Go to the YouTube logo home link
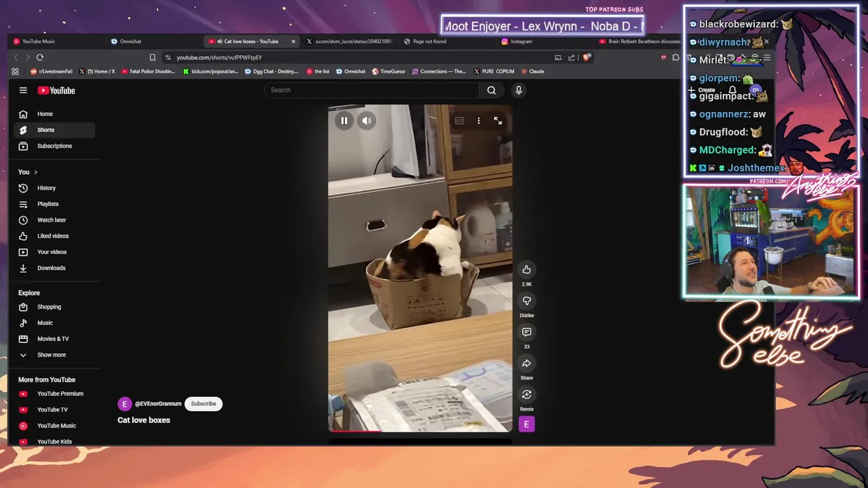This screenshot has height=488, width=868. [x=56, y=90]
